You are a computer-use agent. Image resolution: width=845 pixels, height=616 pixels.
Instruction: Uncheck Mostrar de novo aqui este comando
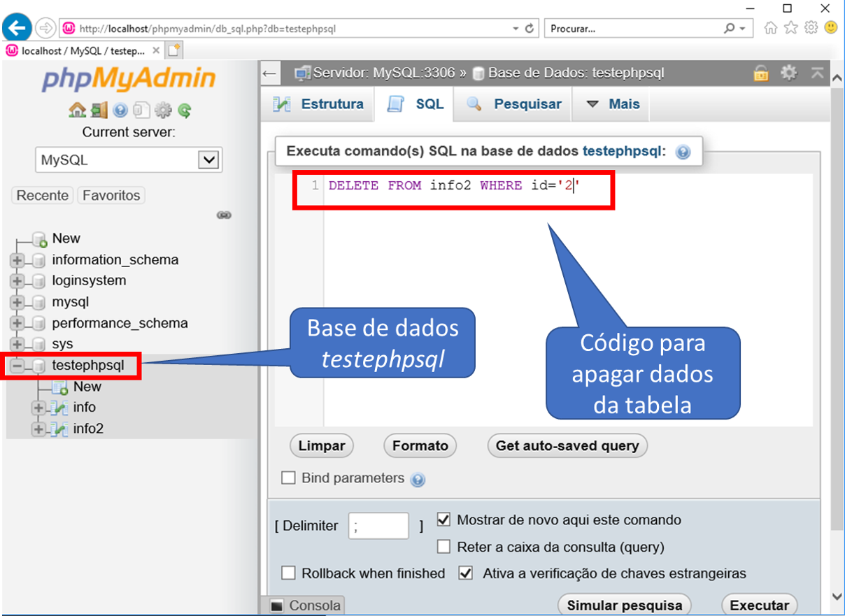[x=443, y=520]
